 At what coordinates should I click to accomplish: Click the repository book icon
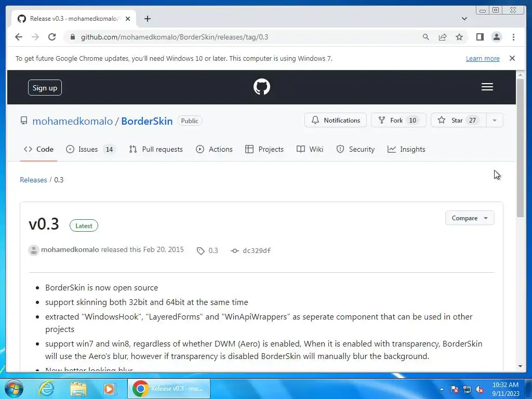24,121
